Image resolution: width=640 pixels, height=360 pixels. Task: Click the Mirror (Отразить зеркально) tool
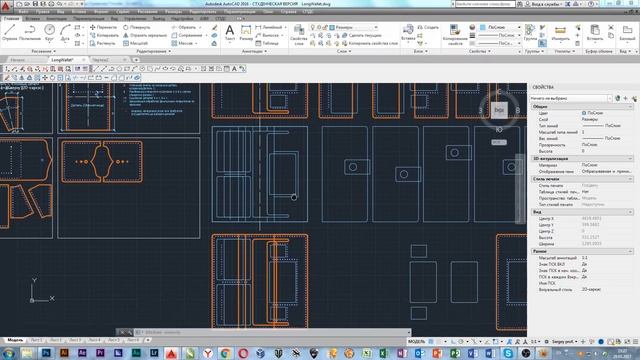coord(144,35)
